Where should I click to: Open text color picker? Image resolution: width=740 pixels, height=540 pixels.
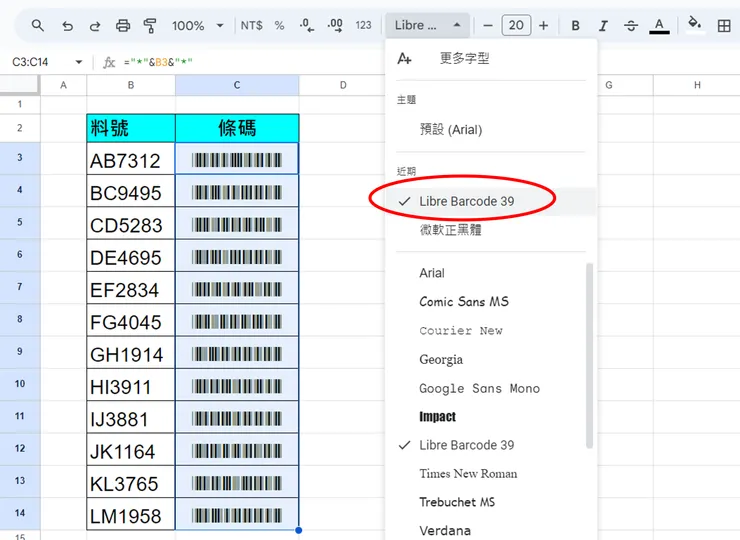[659, 25]
